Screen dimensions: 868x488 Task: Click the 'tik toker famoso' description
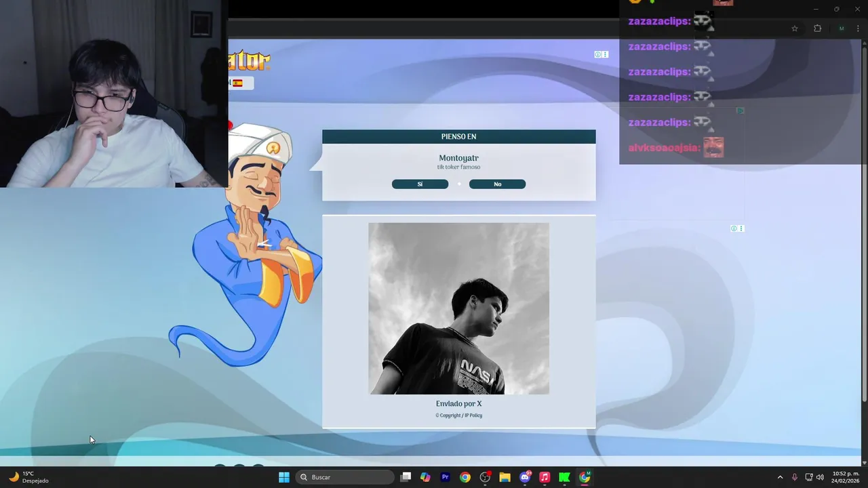coord(459,167)
